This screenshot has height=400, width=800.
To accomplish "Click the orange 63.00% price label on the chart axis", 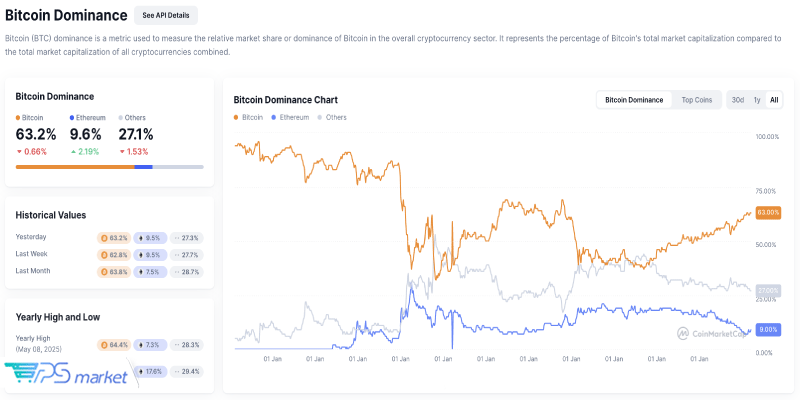I will [767, 212].
